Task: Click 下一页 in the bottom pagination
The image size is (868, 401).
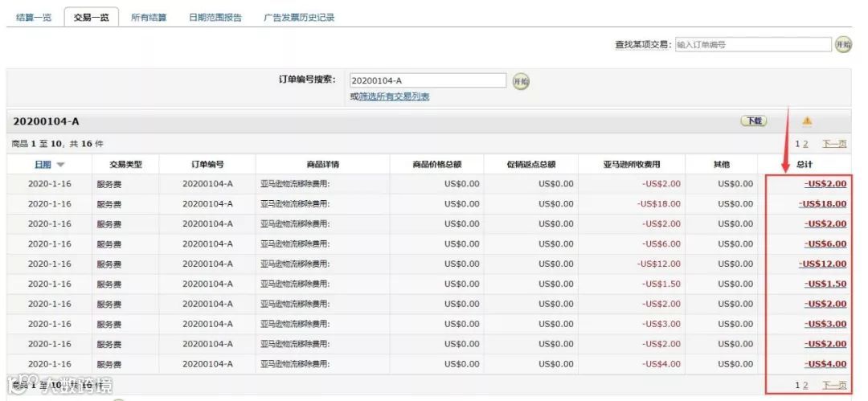Action: [x=834, y=385]
